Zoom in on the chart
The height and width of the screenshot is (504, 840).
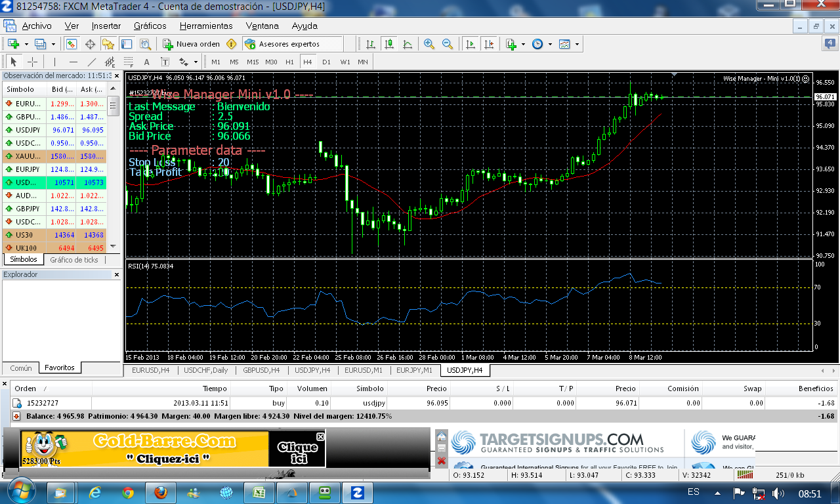[429, 44]
